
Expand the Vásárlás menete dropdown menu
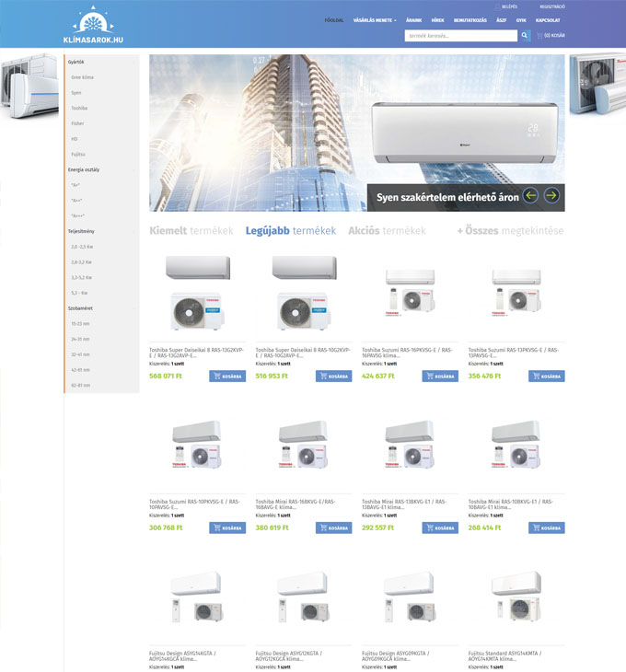375,20
